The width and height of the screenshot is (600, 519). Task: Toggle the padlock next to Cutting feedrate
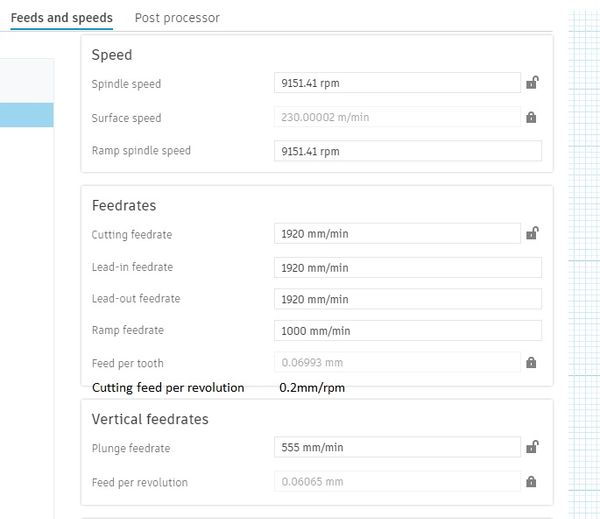click(x=532, y=233)
